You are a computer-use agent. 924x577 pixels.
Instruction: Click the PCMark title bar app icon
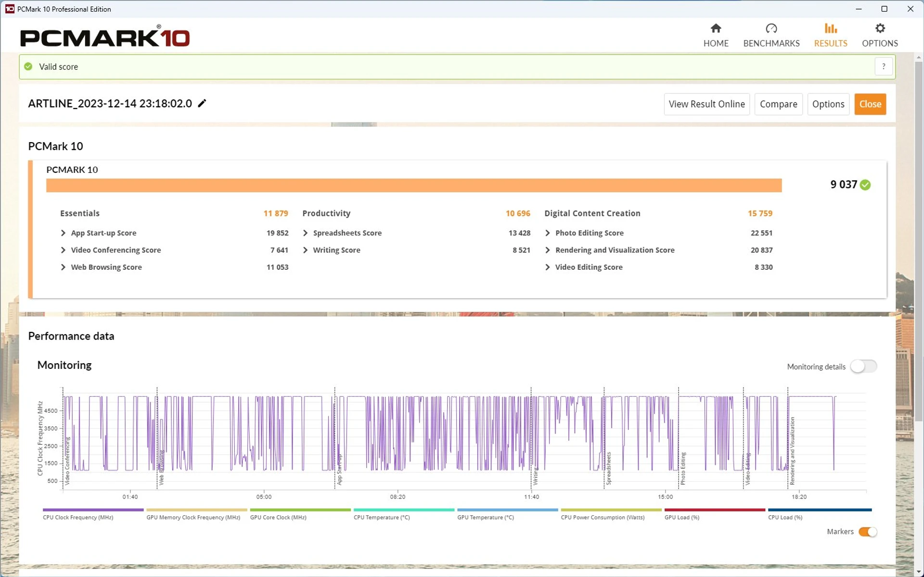tap(9, 9)
